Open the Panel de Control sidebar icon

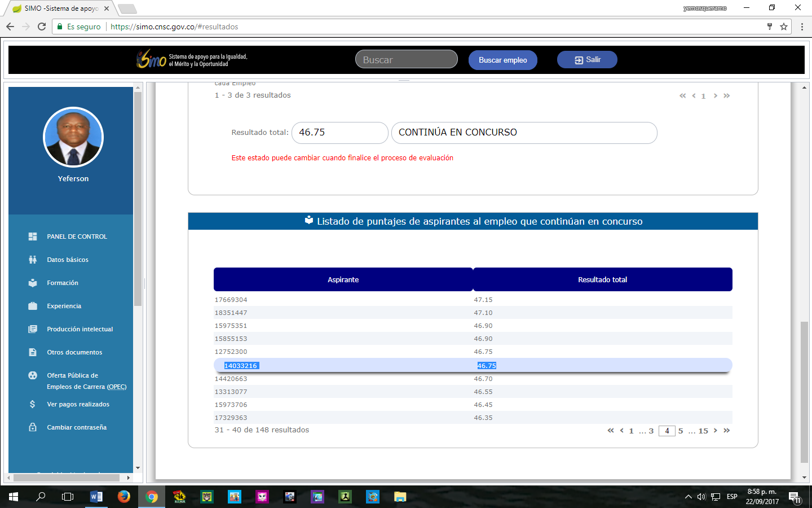click(x=33, y=237)
